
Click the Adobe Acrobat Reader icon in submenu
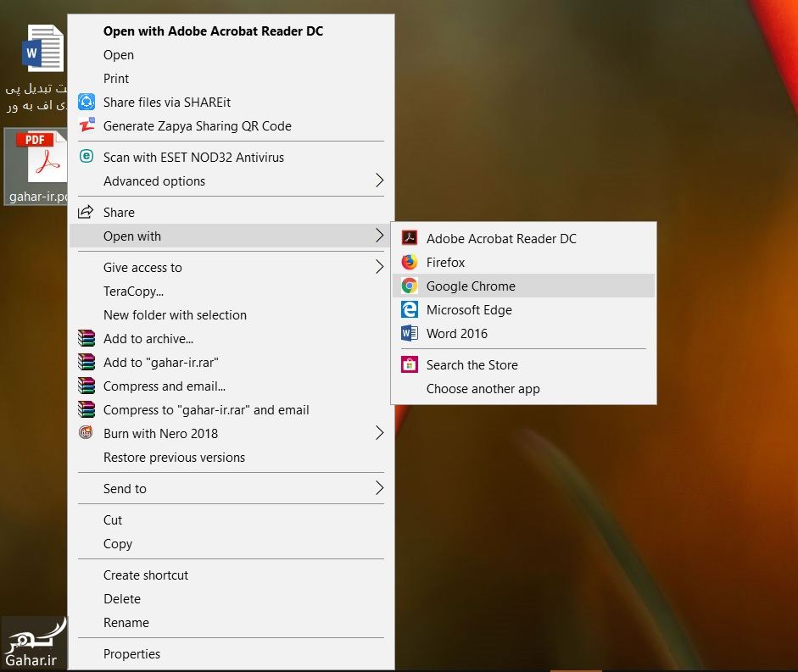click(410, 238)
